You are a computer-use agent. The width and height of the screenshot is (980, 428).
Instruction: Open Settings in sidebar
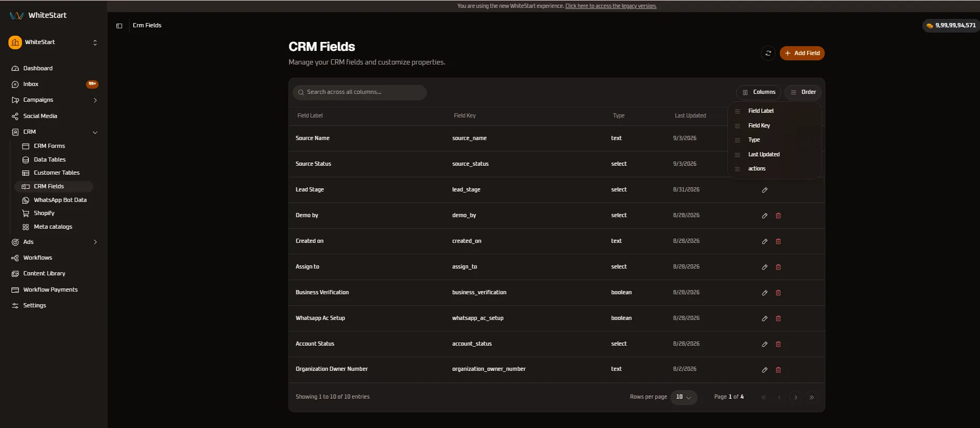[35, 305]
